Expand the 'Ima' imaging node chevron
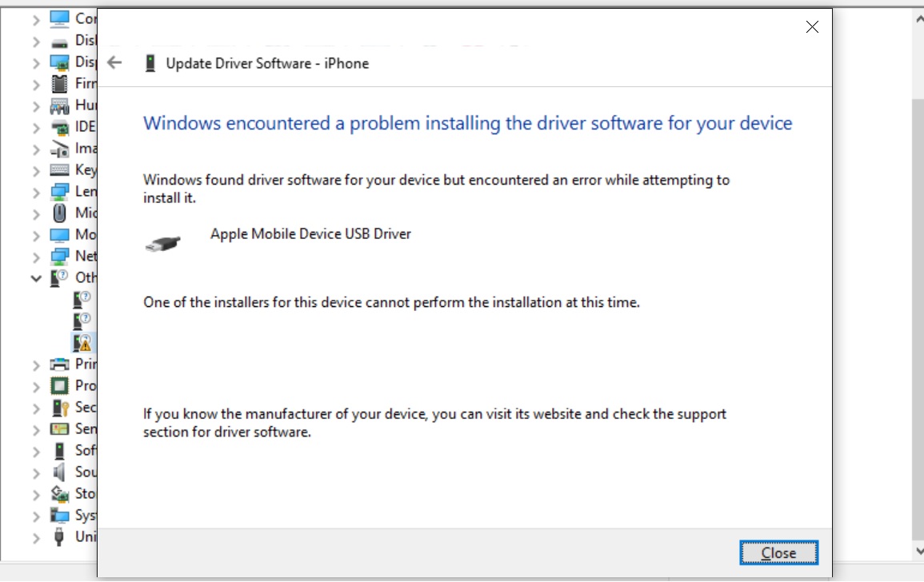924x582 pixels. [36, 149]
